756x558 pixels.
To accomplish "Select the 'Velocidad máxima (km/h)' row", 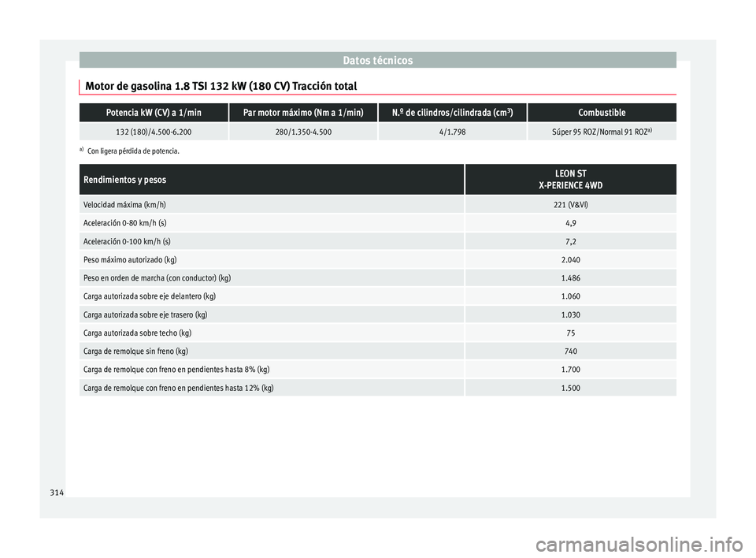I will tap(124, 205).
